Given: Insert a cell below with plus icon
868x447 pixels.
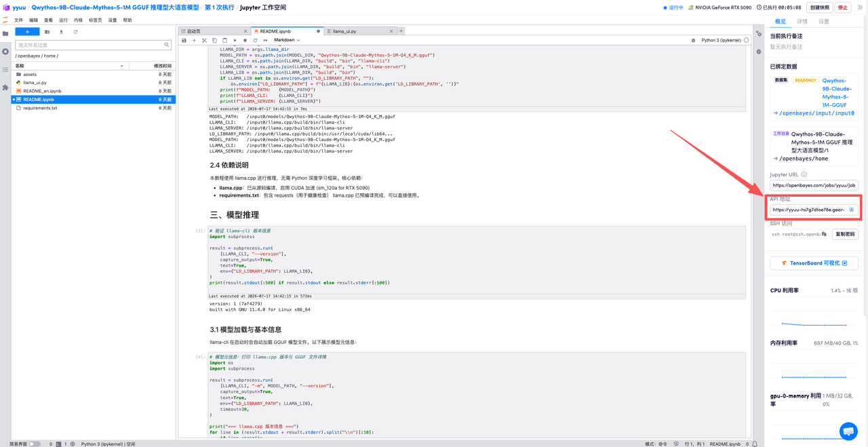Looking at the screenshot, I should point(194,40).
